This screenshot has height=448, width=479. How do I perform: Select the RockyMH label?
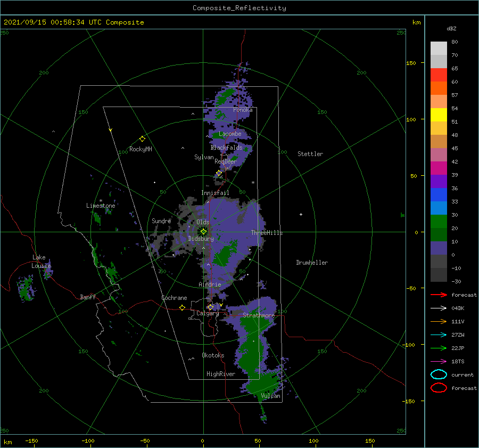[141, 149]
